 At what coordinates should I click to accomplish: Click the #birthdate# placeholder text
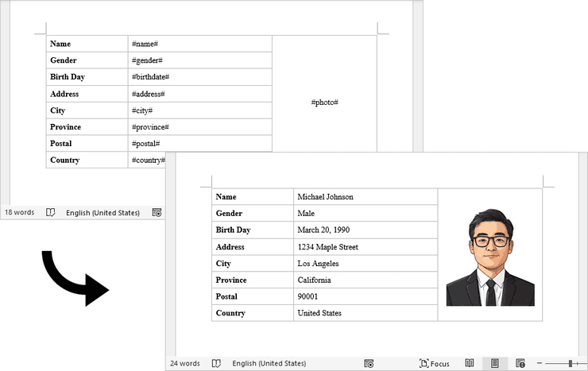(150, 77)
